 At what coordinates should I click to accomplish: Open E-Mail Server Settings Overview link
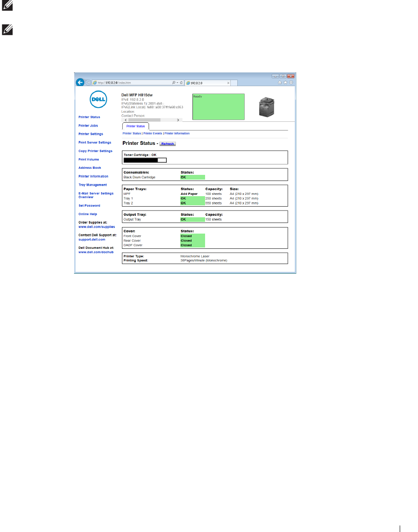(x=96, y=195)
